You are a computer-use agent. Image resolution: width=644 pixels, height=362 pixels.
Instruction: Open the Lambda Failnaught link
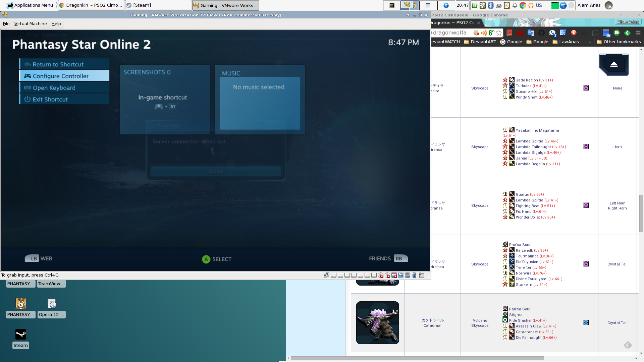533,147
